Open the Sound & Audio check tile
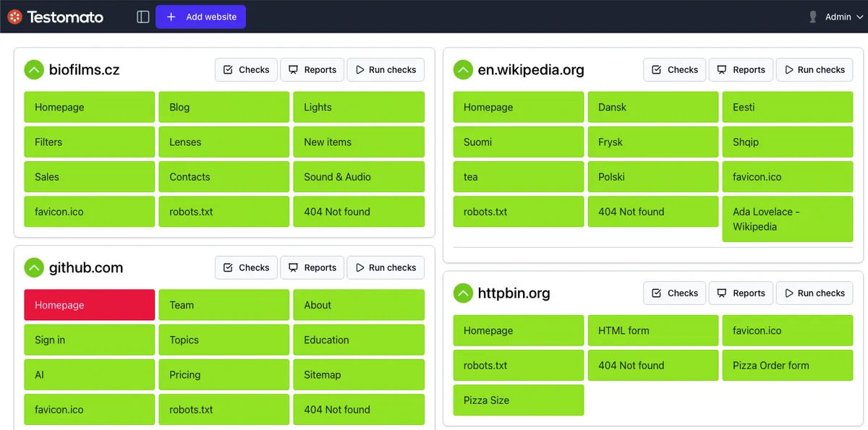 tap(359, 176)
